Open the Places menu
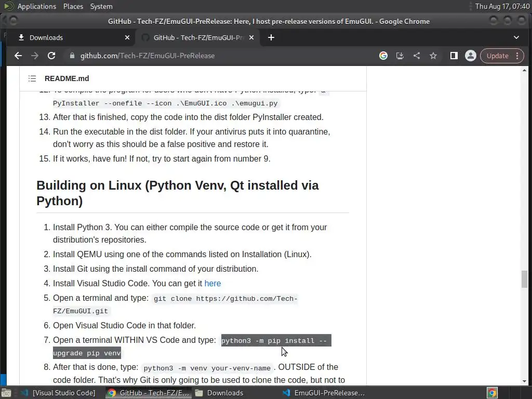The height and width of the screenshot is (399, 532). 73,6
